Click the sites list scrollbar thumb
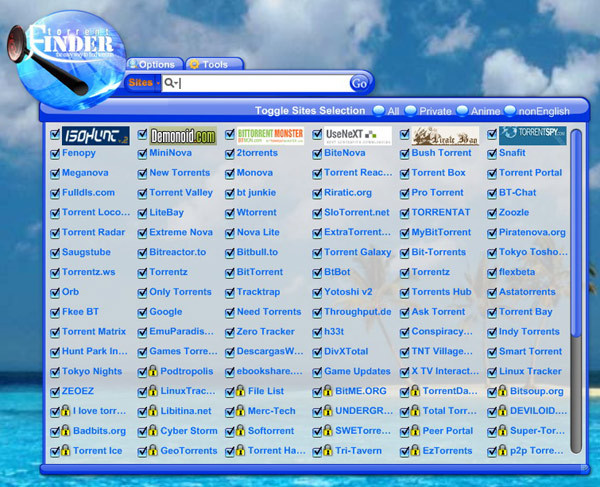This screenshot has width=600, height=487. coord(576,233)
